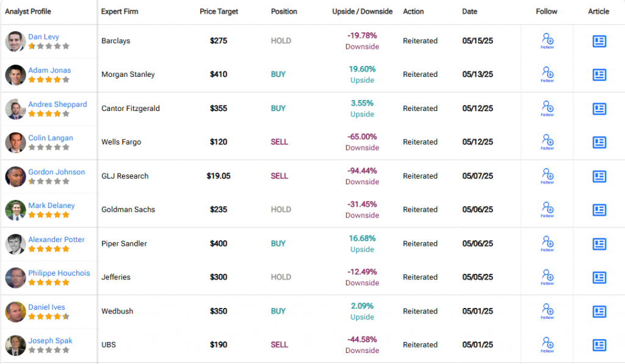The width and height of the screenshot is (625, 364).
Task: Click the SELL position in UBS row
Action: pyautogui.click(x=280, y=345)
